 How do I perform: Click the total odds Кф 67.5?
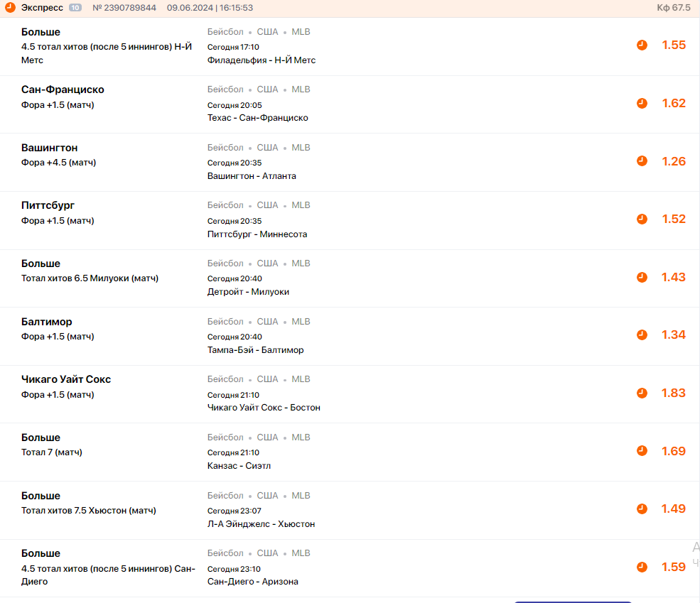tap(673, 8)
